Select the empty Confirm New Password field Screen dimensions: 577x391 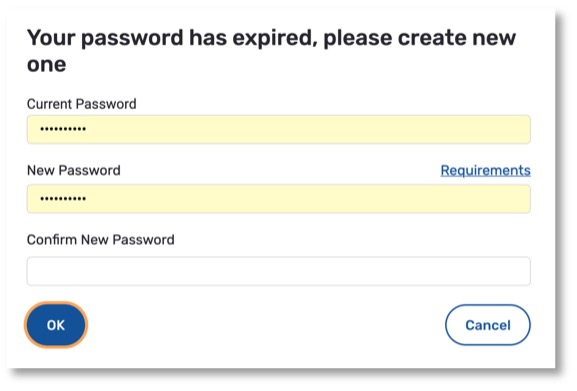279,271
